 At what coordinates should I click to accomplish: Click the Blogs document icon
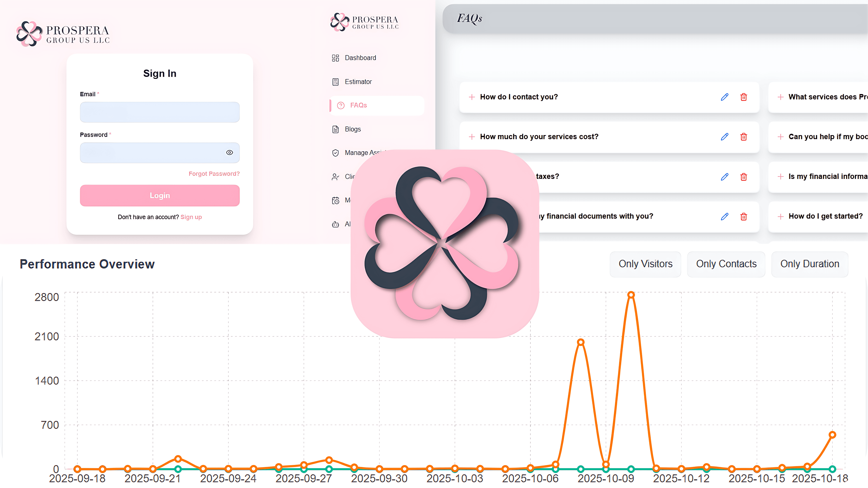coord(335,129)
